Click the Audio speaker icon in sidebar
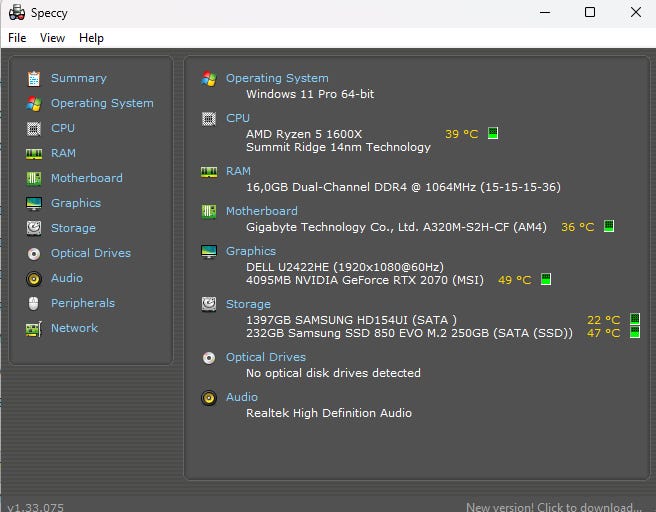Viewport: 656px width, 512px height. (34, 279)
